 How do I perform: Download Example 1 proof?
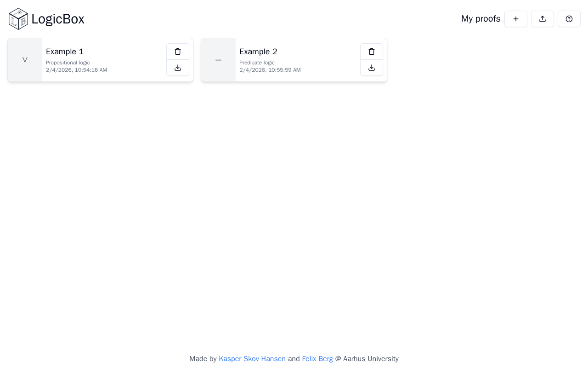pyautogui.click(x=178, y=68)
